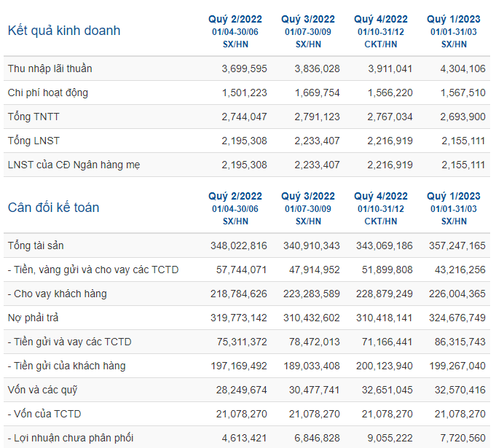This screenshot has height=448, width=496.
Task: Click the Chi phí hoạt động row label
Action: point(48,93)
